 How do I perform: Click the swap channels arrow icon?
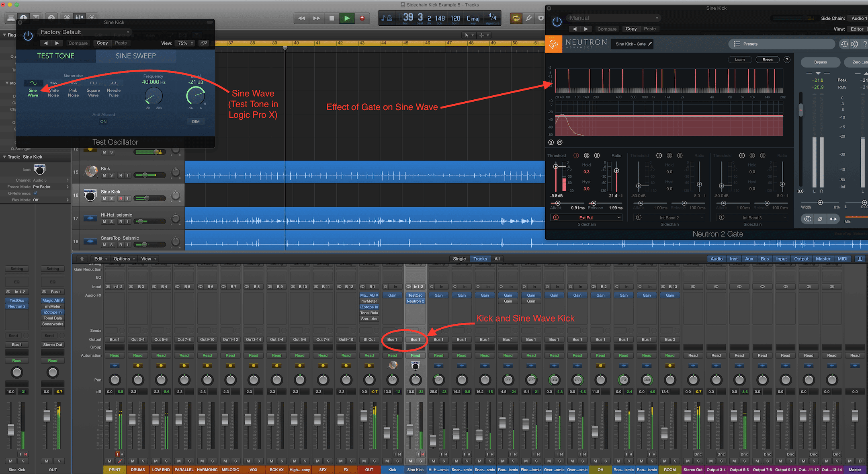pos(833,219)
